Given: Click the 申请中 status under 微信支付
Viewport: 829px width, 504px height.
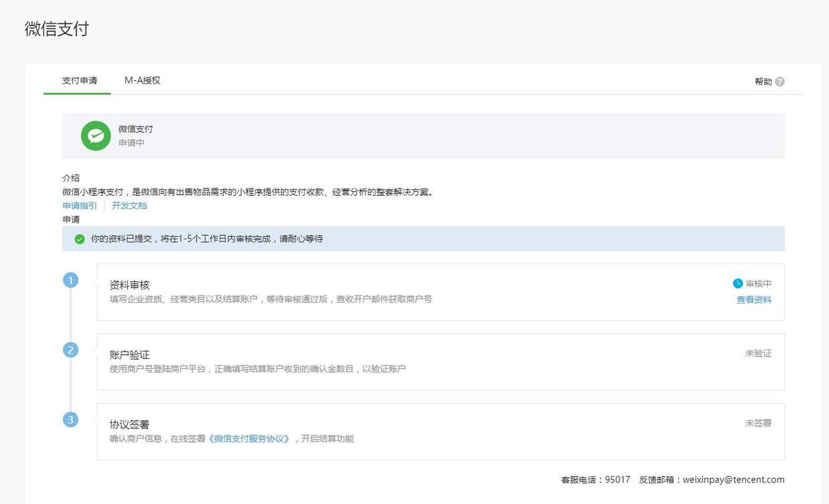Looking at the screenshot, I should (132, 143).
